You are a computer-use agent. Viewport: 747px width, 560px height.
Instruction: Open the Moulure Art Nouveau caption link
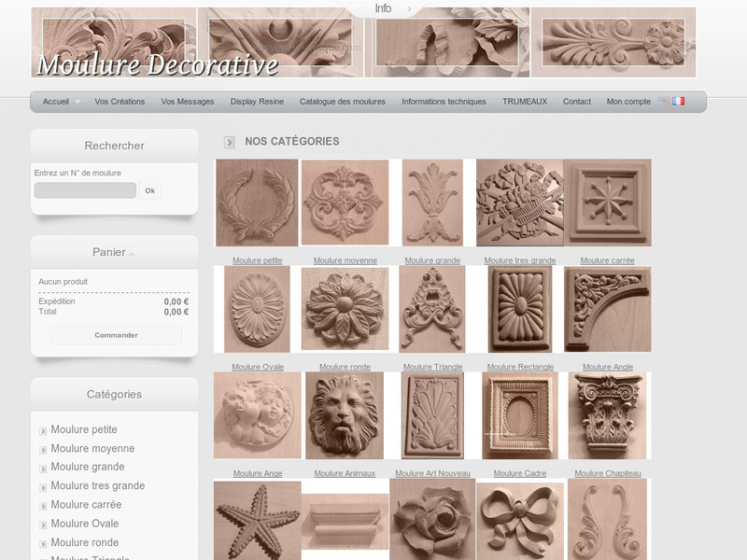point(433,473)
